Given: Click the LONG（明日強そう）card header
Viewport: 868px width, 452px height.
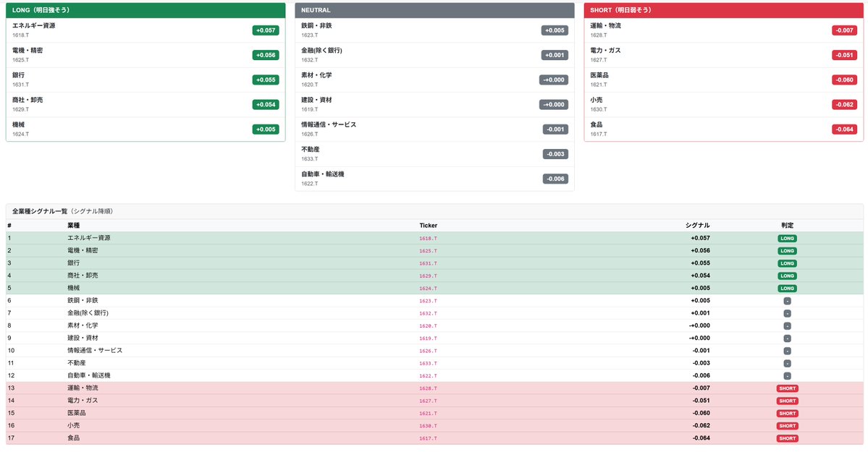Looking at the screenshot, I should tap(146, 10).
